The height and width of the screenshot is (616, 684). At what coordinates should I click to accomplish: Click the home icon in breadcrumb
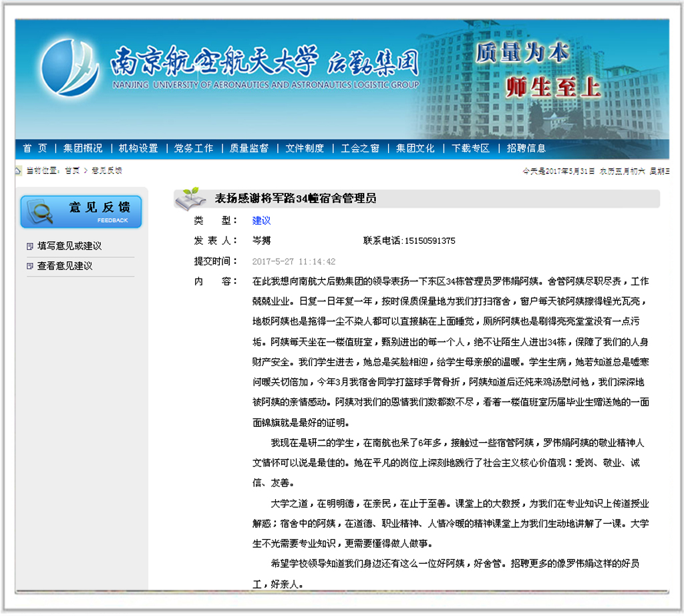(18, 170)
